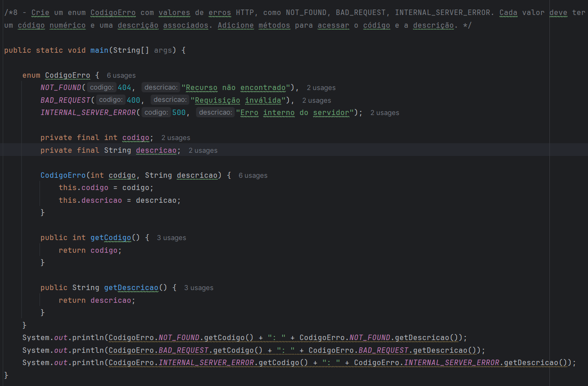
Task: Click 'descricao' field name in 'private final String' line
Action: (x=156, y=150)
